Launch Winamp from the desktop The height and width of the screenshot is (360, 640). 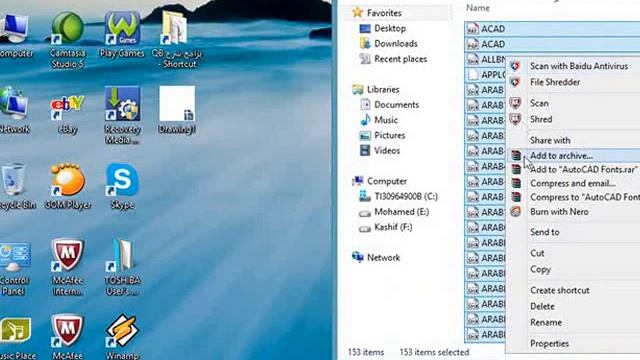(x=122, y=337)
